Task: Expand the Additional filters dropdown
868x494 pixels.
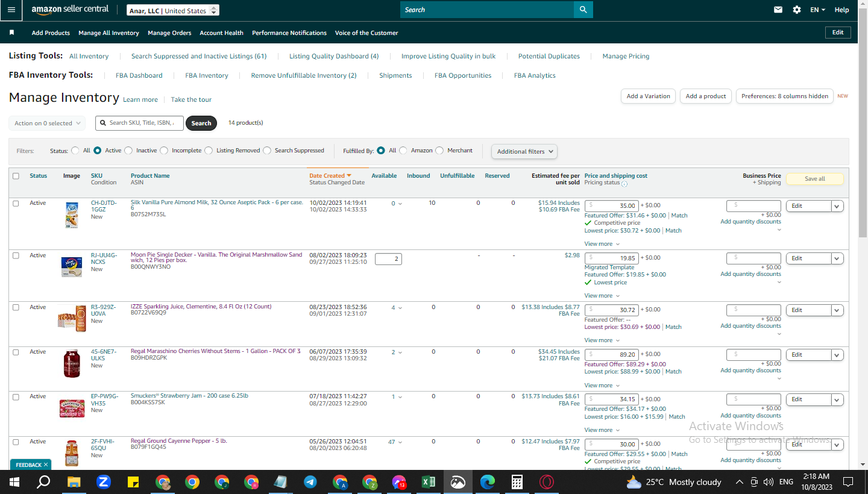Action: 524,151
